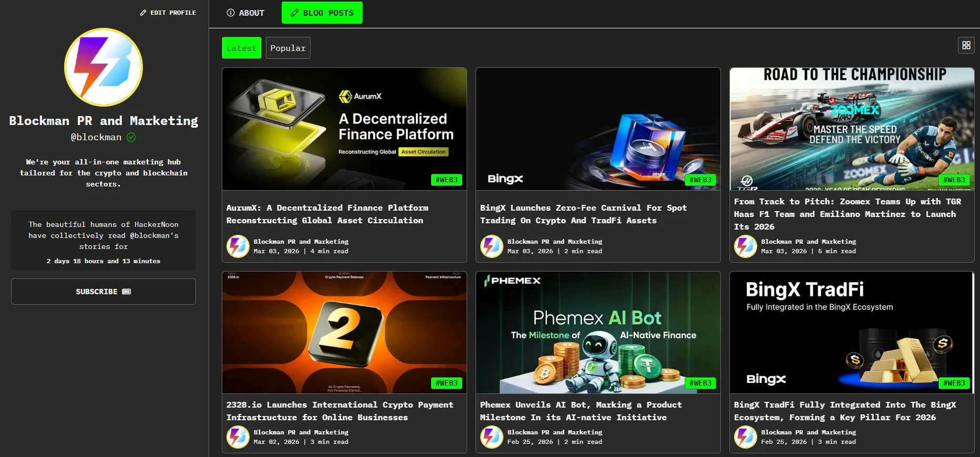Click the newsletter icon in Subscribe button
Screen dimensions: 980x457
tap(127, 292)
